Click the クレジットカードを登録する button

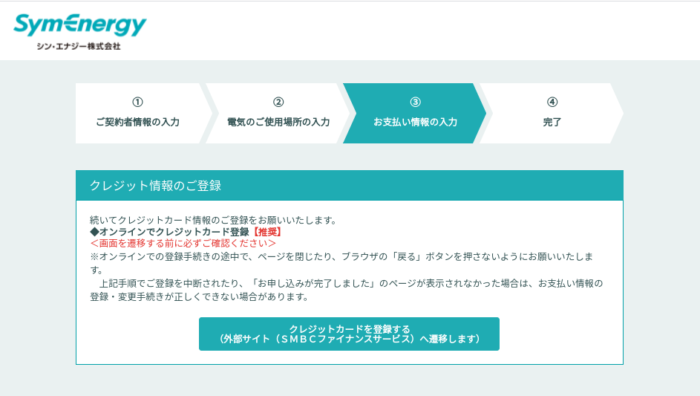tap(349, 334)
